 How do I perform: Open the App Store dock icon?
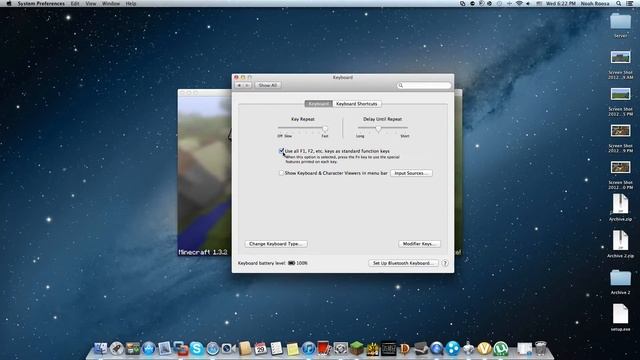(x=149, y=348)
